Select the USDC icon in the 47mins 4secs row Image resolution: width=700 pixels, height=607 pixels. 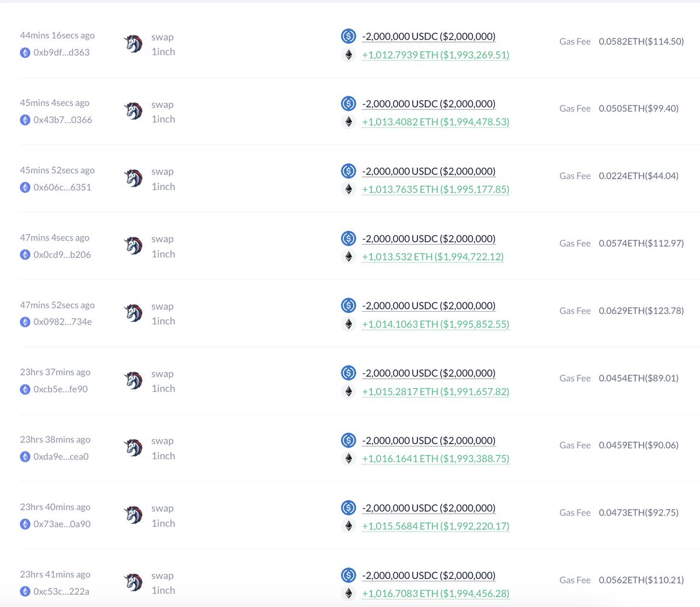point(349,238)
